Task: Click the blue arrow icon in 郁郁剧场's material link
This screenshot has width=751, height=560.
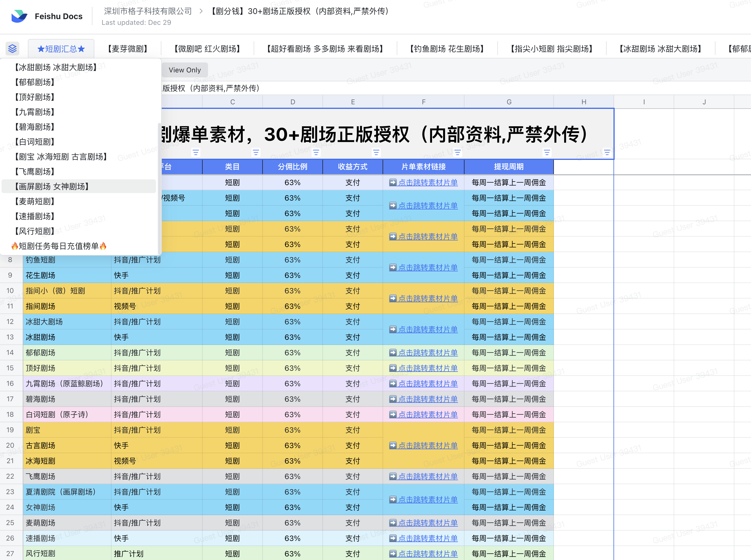Action: tap(393, 353)
